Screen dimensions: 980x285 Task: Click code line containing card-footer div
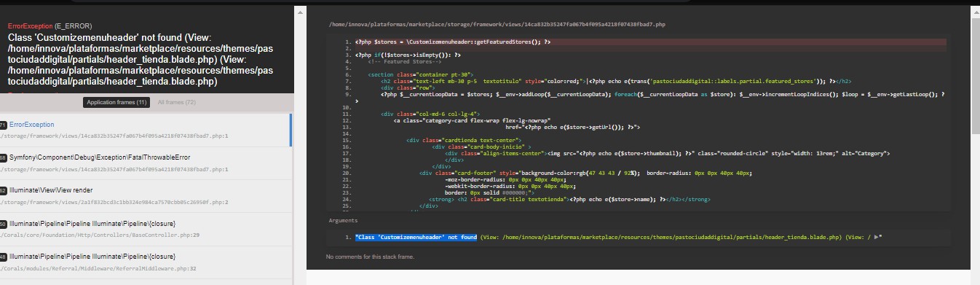[x=586, y=173]
